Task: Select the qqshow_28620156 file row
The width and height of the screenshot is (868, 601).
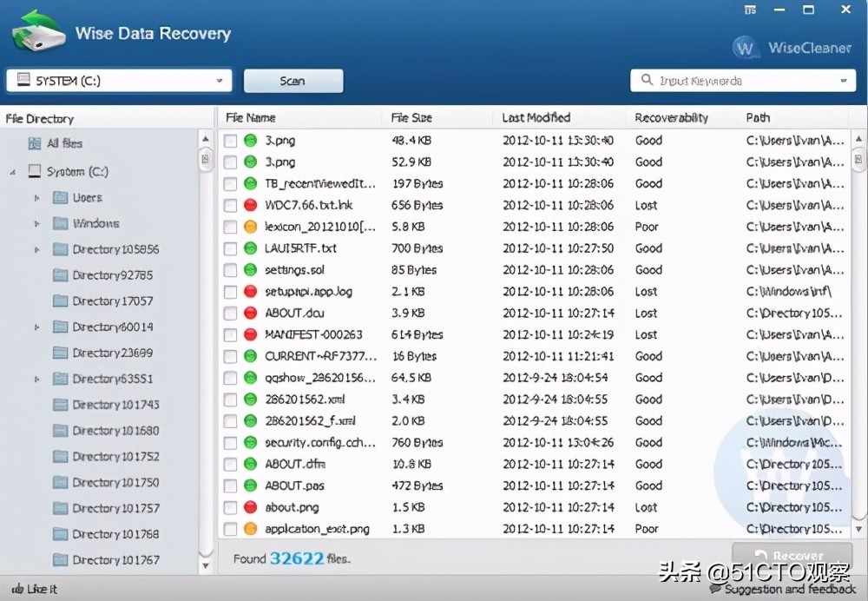Action: point(534,378)
